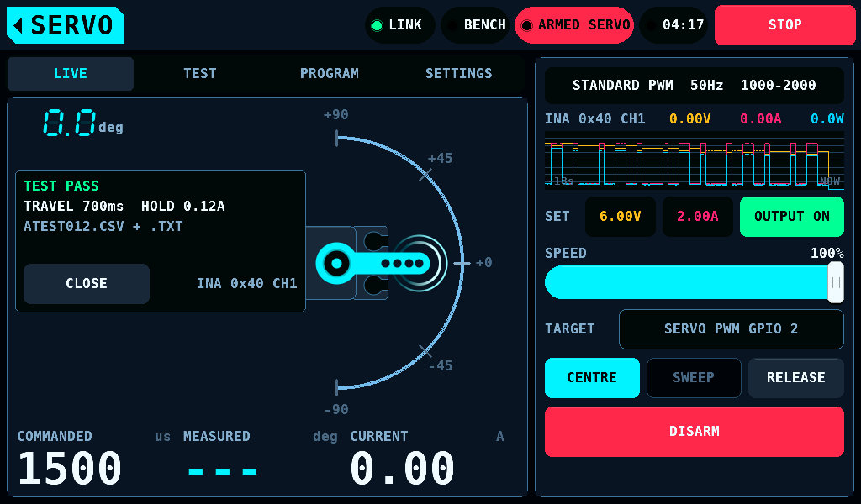
Task: Click the green LINK status indicator
Action: [399, 25]
